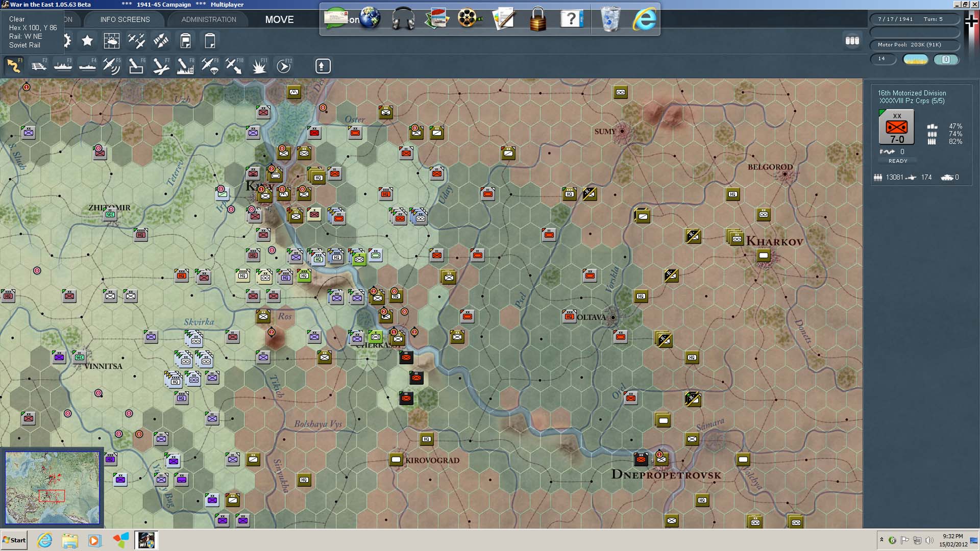Viewport: 980px width, 551px height.
Task: Open the ADMINISTRATION tab
Action: click(x=209, y=19)
